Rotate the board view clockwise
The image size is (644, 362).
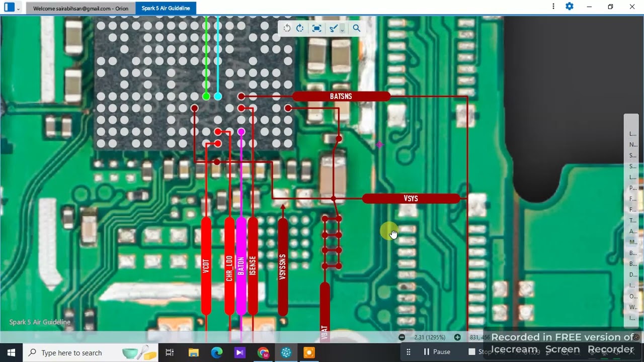point(300,28)
